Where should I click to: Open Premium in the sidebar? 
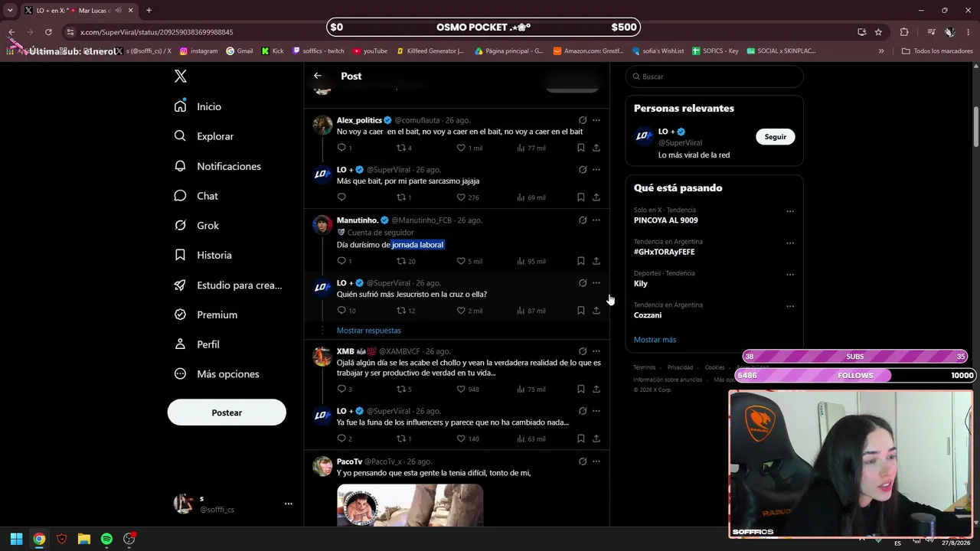pos(207,315)
